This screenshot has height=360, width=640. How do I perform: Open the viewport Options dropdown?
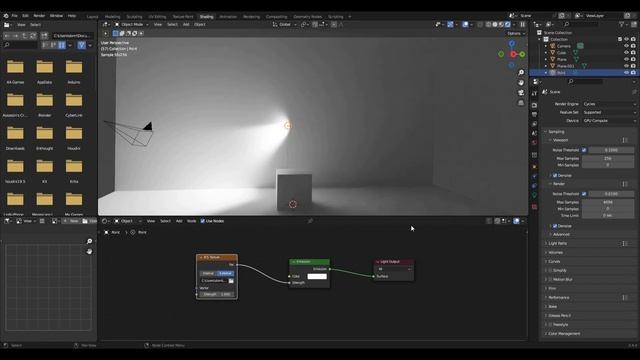pyautogui.click(x=516, y=33)
